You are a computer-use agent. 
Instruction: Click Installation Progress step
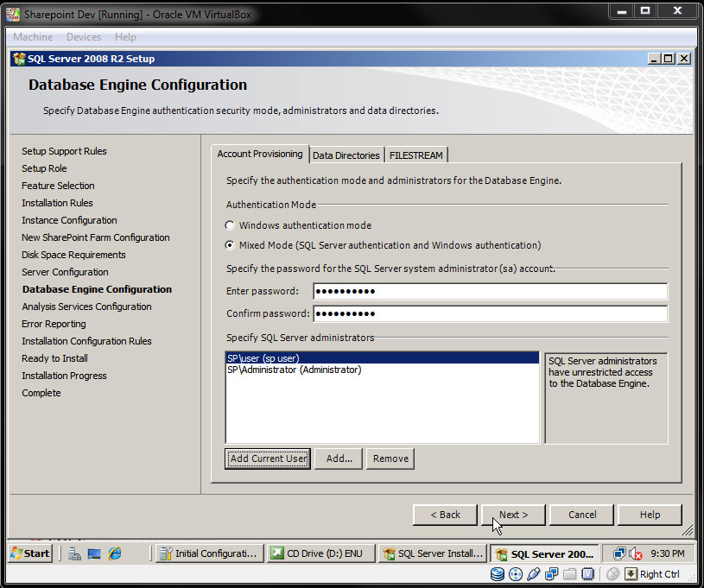[x=64, y=376]
